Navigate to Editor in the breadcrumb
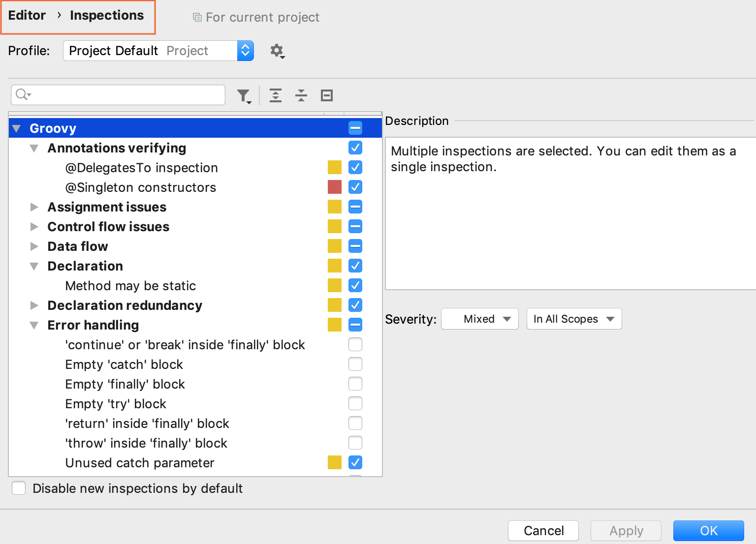This screenshot has width=756, height=544. tap(27, 15)
